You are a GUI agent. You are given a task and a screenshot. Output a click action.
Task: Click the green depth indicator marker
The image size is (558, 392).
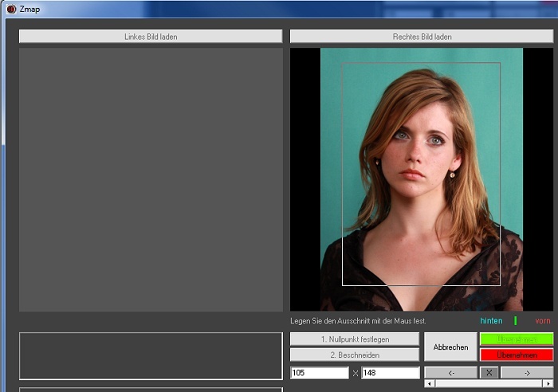pyautogui.click(x=515, y=320)
